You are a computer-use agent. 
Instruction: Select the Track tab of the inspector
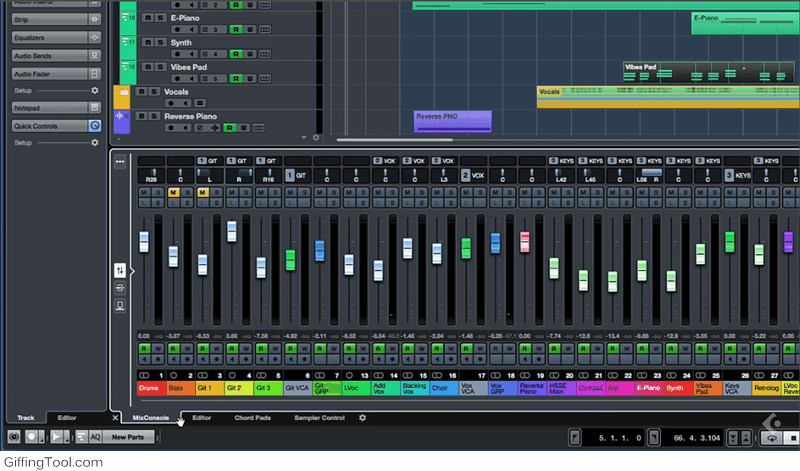(x=26, y=417)
